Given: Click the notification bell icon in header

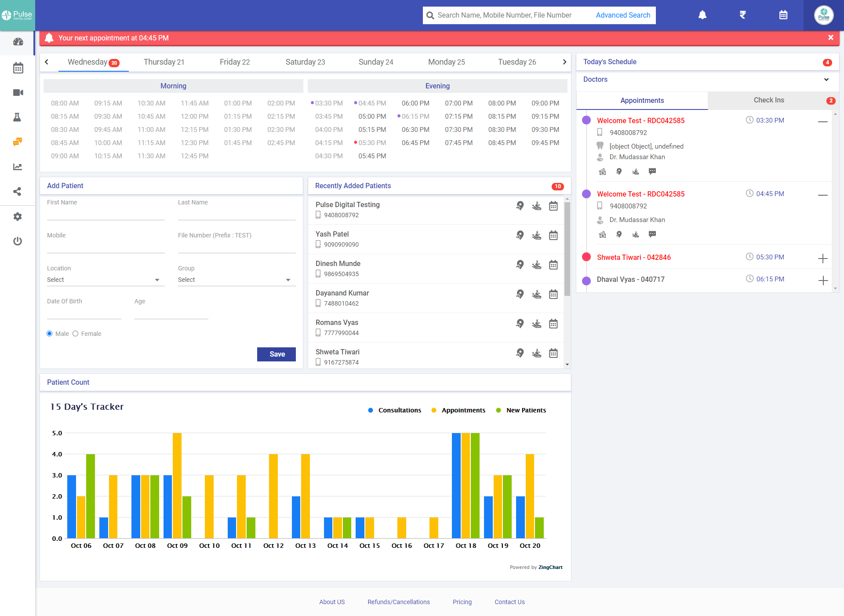Looking at the screenshot, I should coord(702,15).
